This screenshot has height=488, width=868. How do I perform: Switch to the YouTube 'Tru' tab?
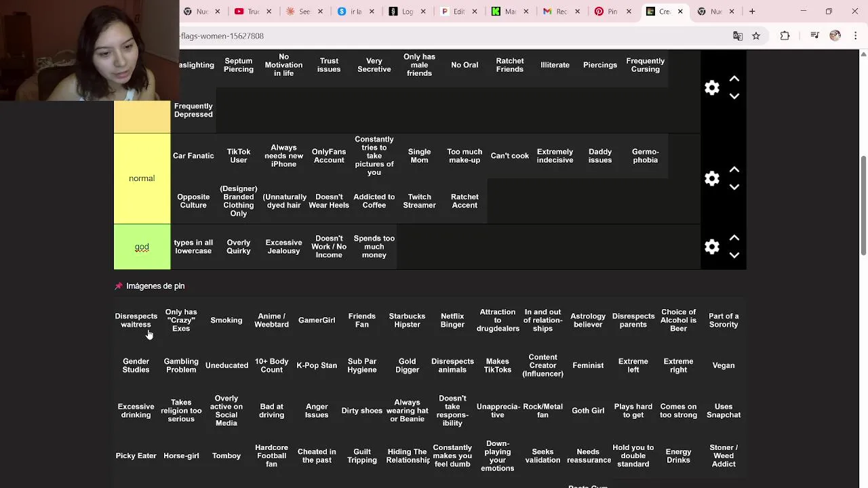[x=253, y=12]
